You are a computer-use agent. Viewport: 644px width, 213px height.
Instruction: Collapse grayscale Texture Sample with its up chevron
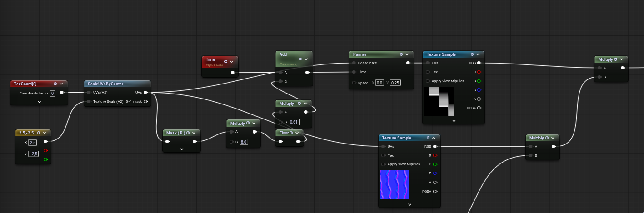click(478, 54)
